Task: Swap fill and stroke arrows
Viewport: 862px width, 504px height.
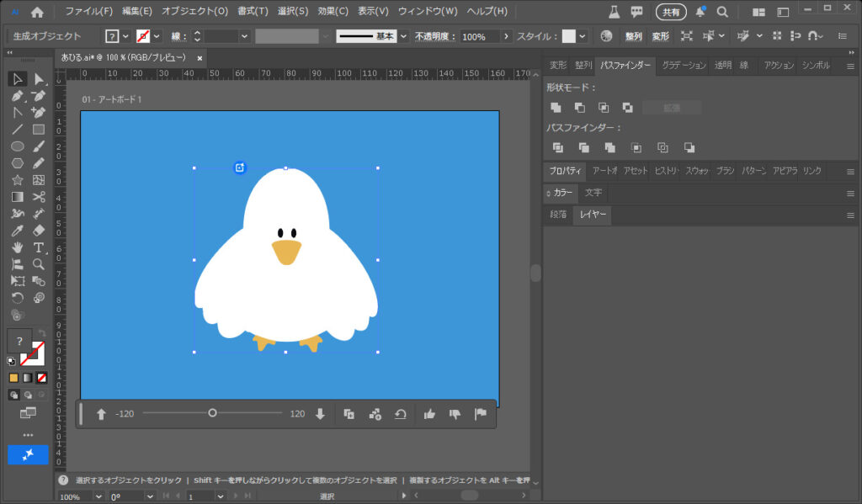Action: pos(41,333)
